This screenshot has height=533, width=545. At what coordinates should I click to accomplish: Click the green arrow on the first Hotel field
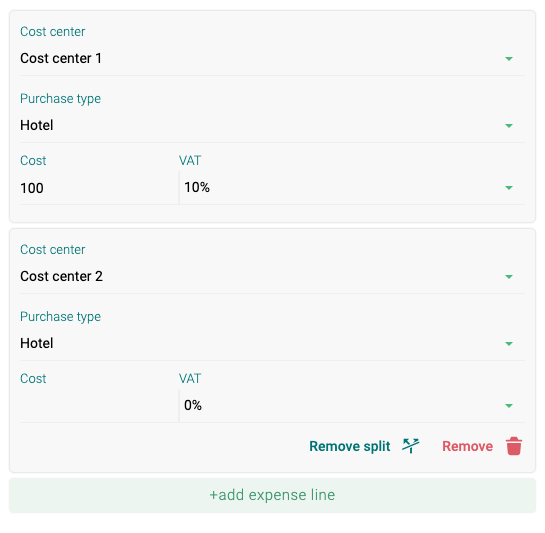[x=509, y=126]
